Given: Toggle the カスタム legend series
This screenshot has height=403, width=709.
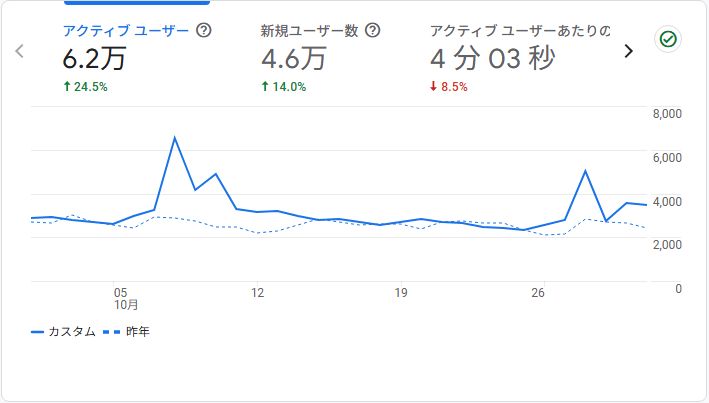Looking at the screenshot, I should pyautogui.click(x=64, y=331).
